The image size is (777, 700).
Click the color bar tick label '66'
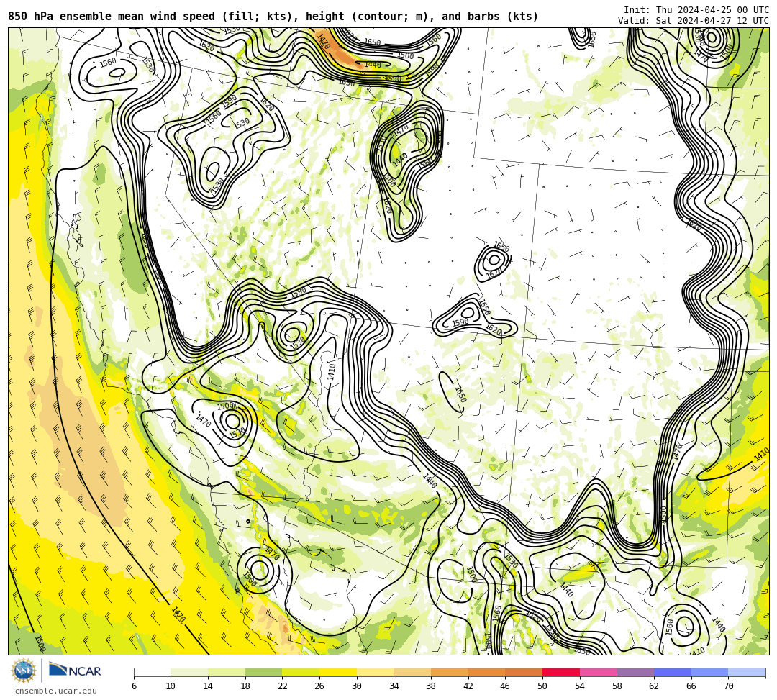(691, 686)
